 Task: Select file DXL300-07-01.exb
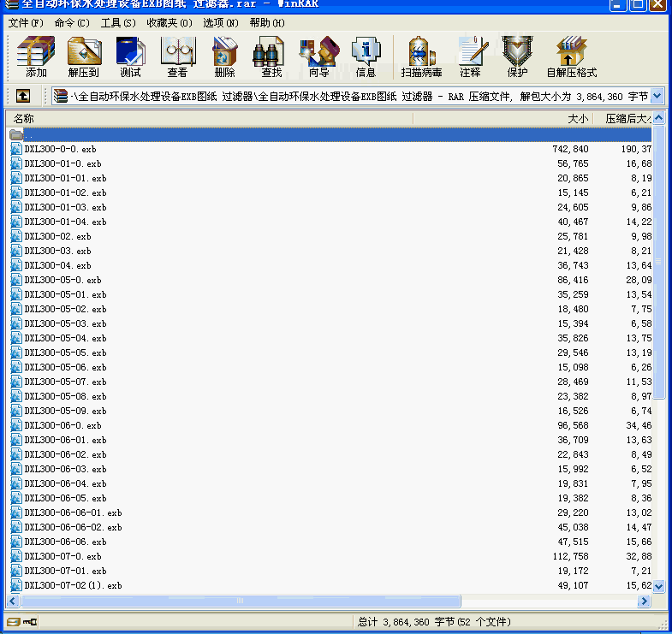65,571
